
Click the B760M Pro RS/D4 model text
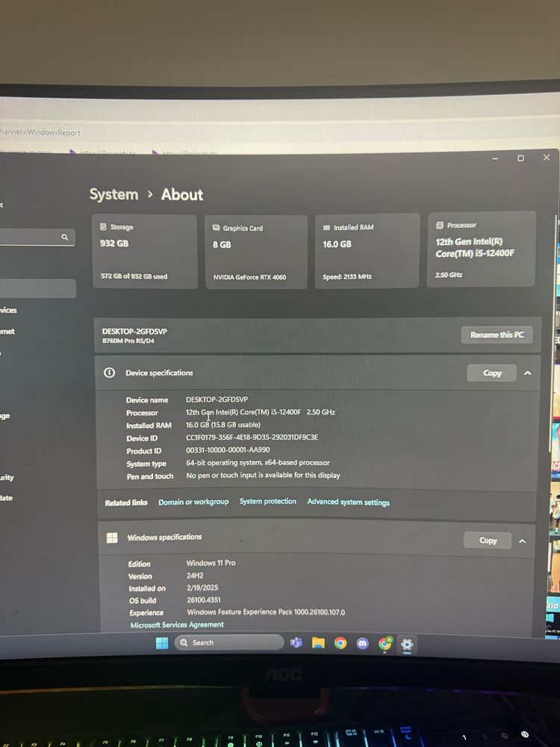[128, 341]
